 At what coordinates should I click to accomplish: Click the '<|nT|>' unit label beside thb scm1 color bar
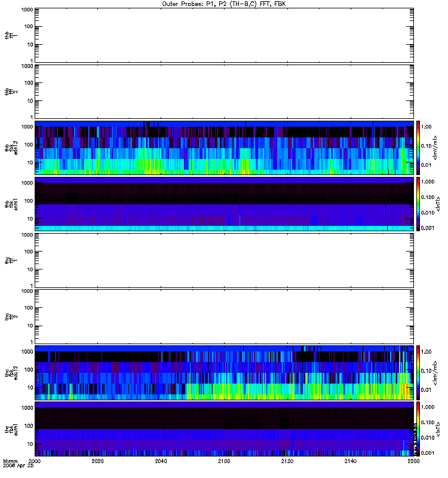tap(438, 204)
